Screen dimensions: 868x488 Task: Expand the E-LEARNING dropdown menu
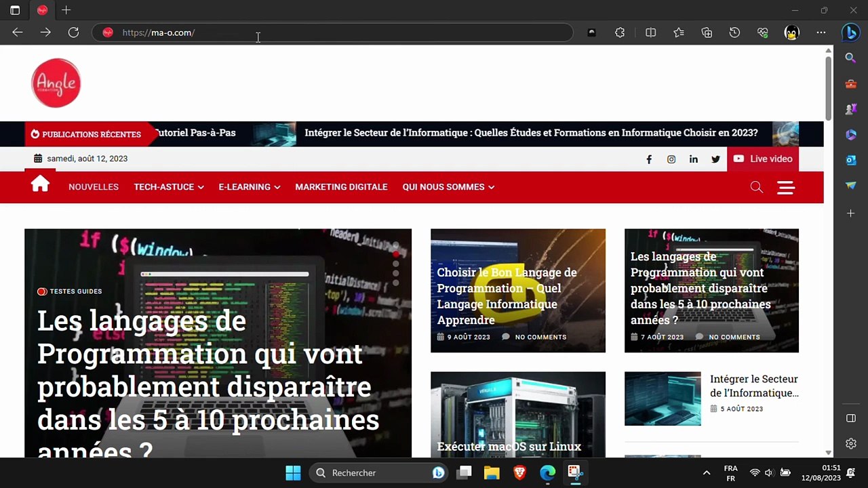tap(250, 187)
